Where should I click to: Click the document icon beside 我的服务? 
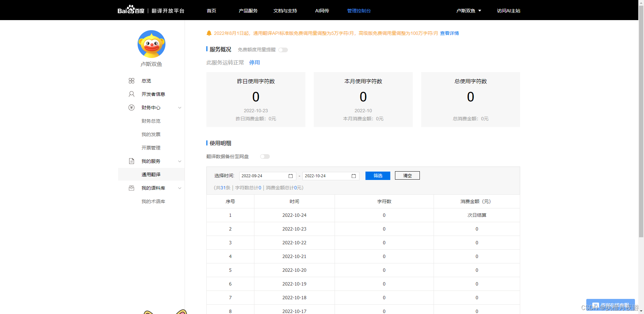pos(132,161)
